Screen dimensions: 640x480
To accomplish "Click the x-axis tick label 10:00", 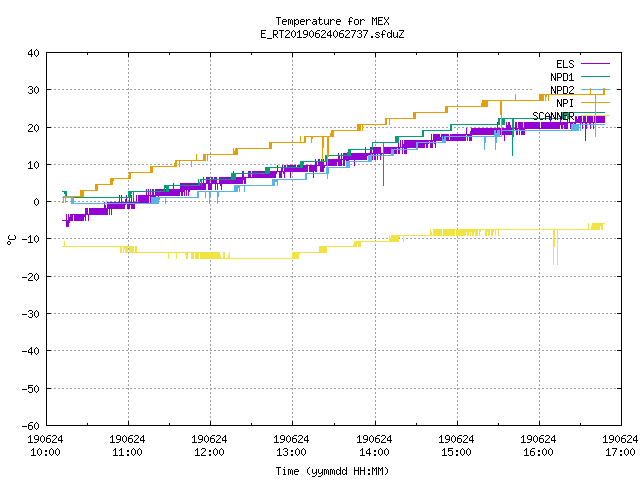I will (x=45, y=452).
